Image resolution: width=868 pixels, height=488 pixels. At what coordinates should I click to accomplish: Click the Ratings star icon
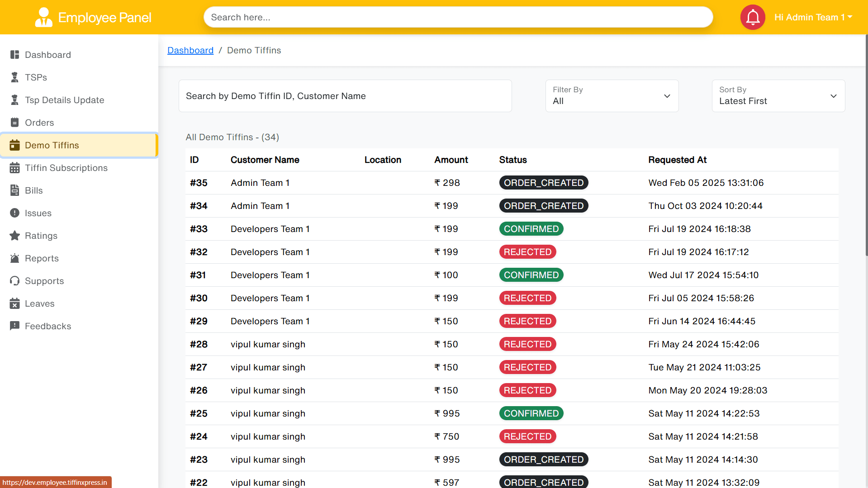pyautogui.click(x=14, y=236)
